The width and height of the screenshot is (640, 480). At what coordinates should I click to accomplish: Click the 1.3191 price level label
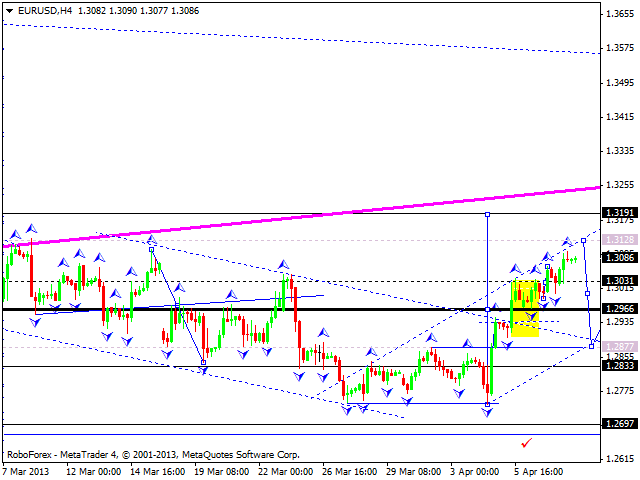click(619, 213)
